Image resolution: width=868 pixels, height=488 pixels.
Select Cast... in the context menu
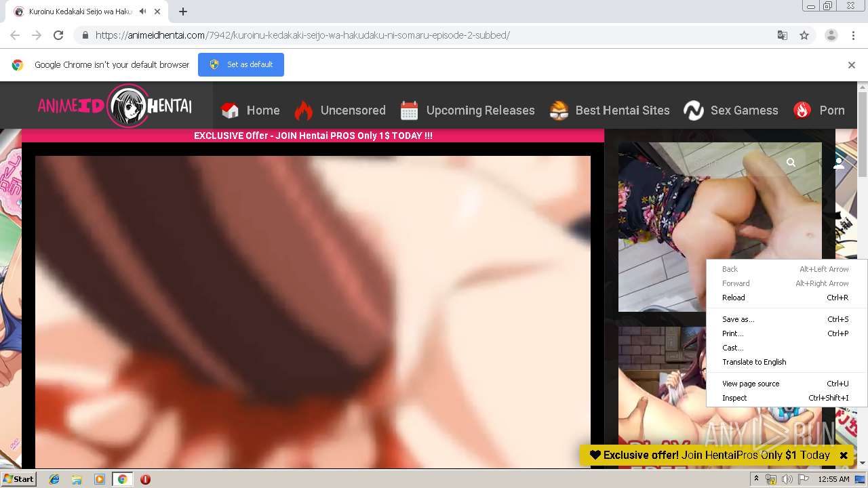click(787, 348)
